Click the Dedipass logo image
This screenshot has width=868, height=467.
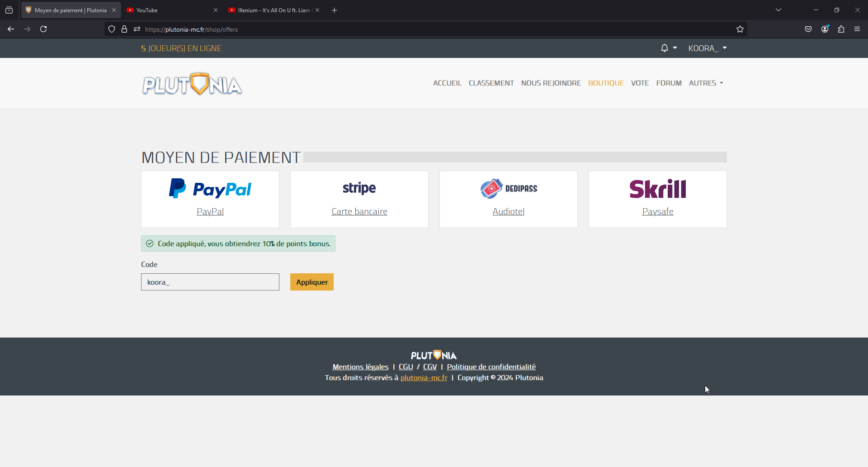[509, 189]
